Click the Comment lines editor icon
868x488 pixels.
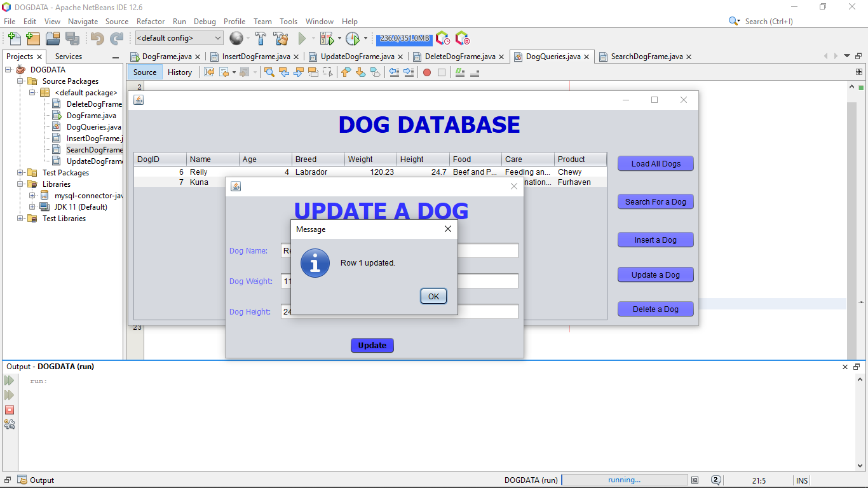point(460,72)
